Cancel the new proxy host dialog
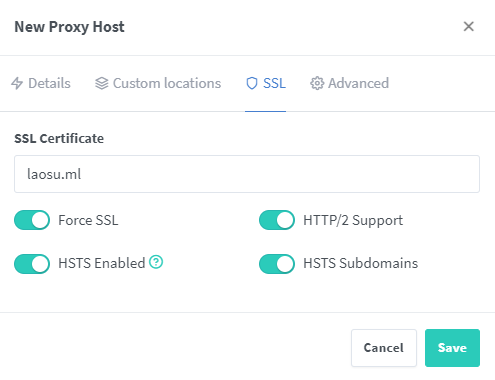This screenshot has height=380, width=495. 384,348
